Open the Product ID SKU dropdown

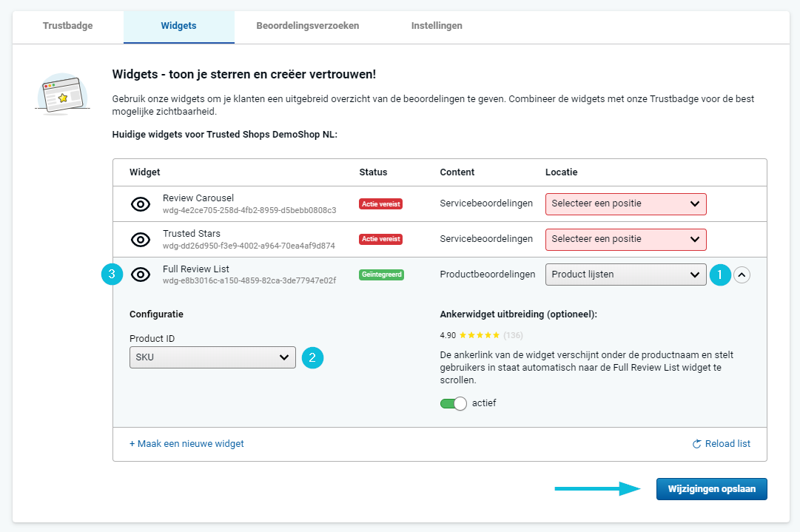pos(212,357)
